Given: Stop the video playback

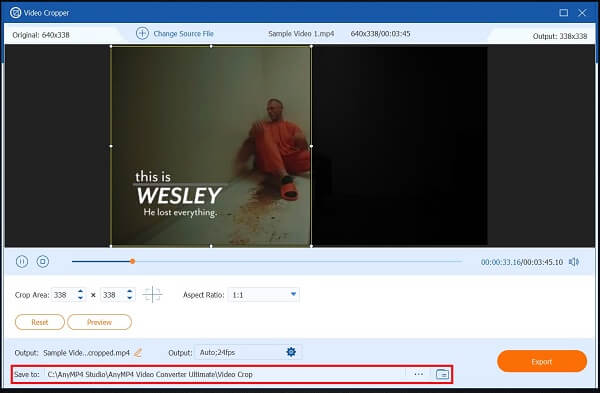Looking at the screenshot, I should coord(42,261).
